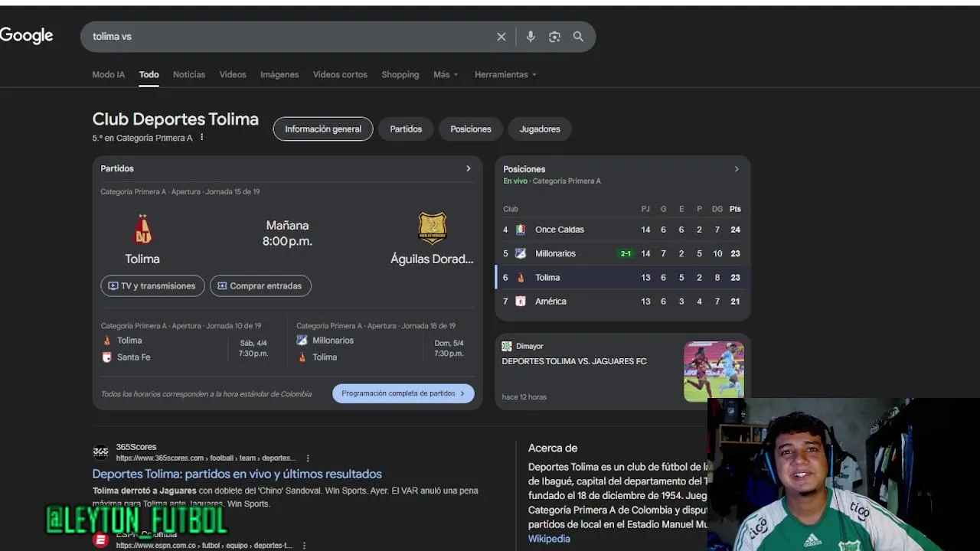The height and width of the screenshot is (551, 980).
Task: Expand the Partidos panel with the arrow
Action: [x=469, y=168]
